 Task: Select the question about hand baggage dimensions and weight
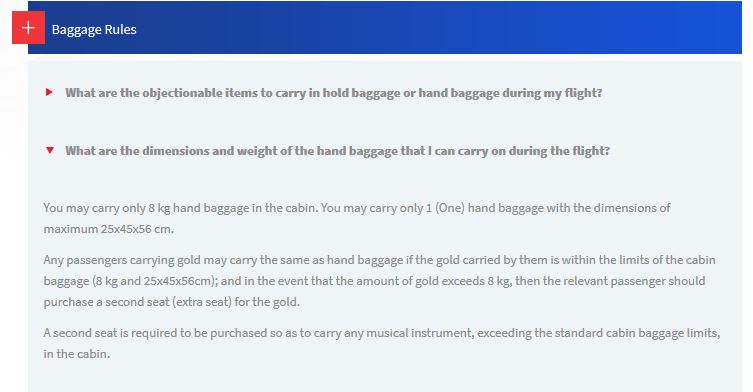point(338,151)
